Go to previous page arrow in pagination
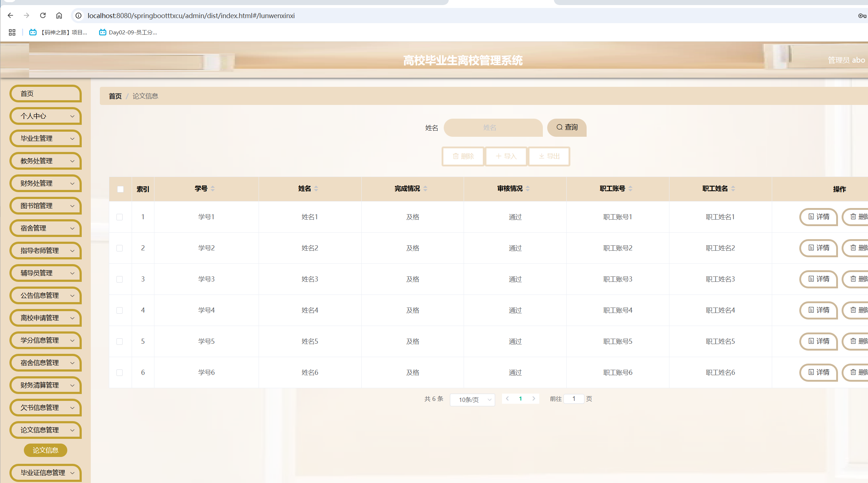This screenshot has height=483, width=868. (x=507, y=399)
